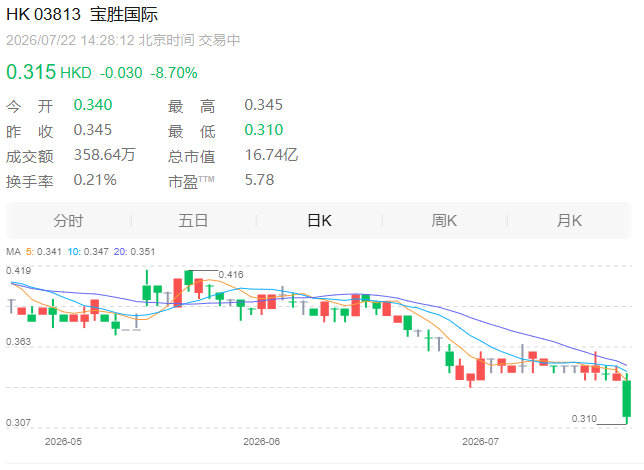644x470 pixels.
Task: Click the 2026-05 date axis label
Action: point(63,442)
